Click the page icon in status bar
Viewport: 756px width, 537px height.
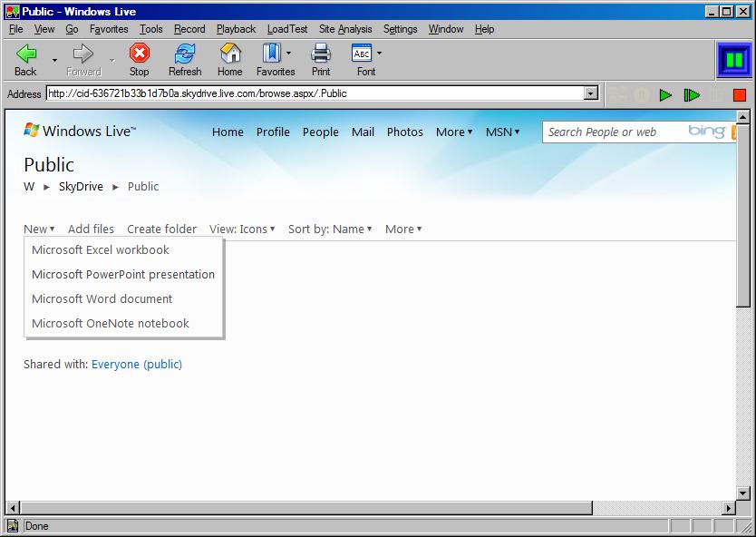coord(13,526)
